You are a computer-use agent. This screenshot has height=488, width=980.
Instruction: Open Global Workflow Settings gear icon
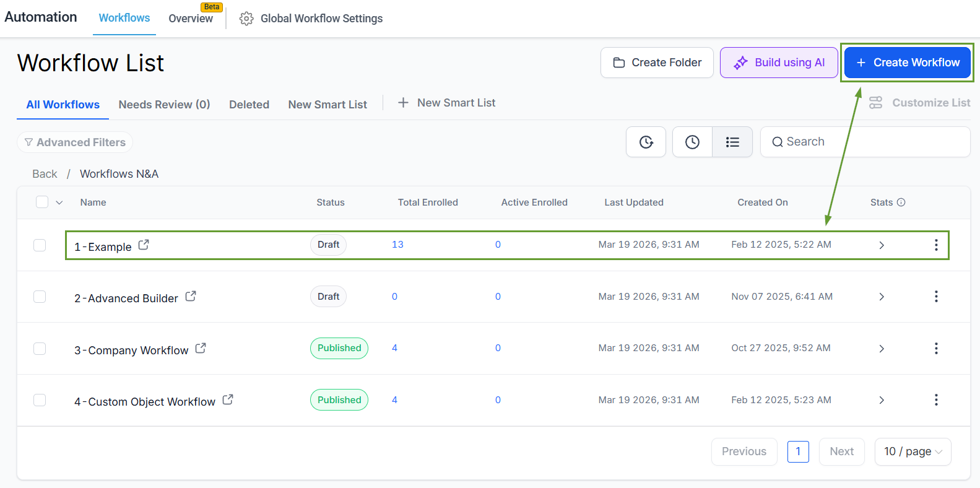pyautogui.click(x=246, y=19)
